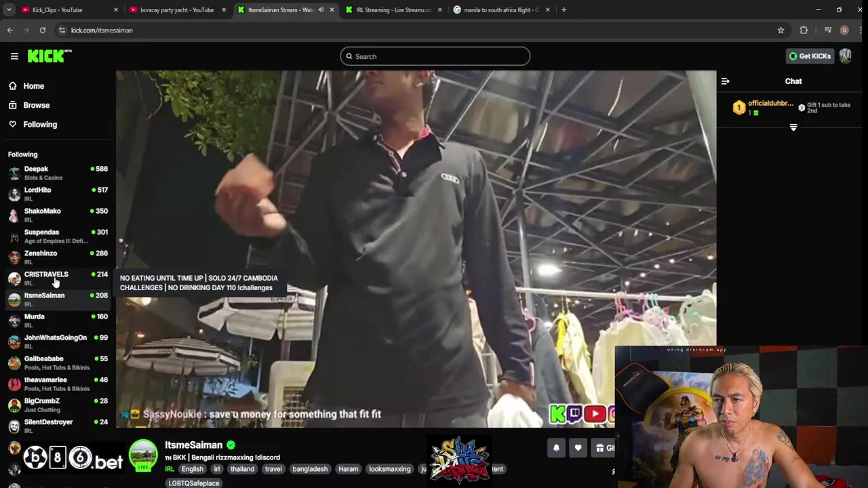This screenshot has width=868, height=488.
Task: Open browser extensions puzzle icon
Action: pyautogui.click(x=804, y=30)
